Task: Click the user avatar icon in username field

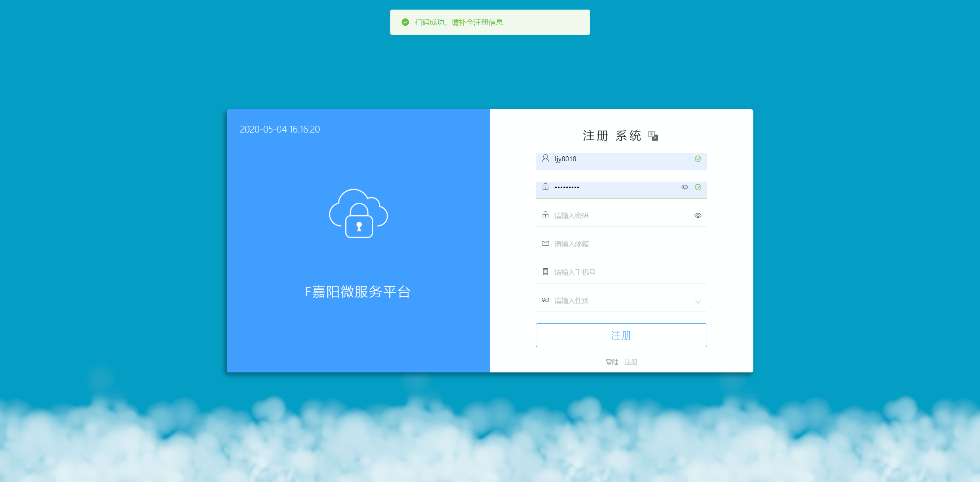Action: point(546,159)
